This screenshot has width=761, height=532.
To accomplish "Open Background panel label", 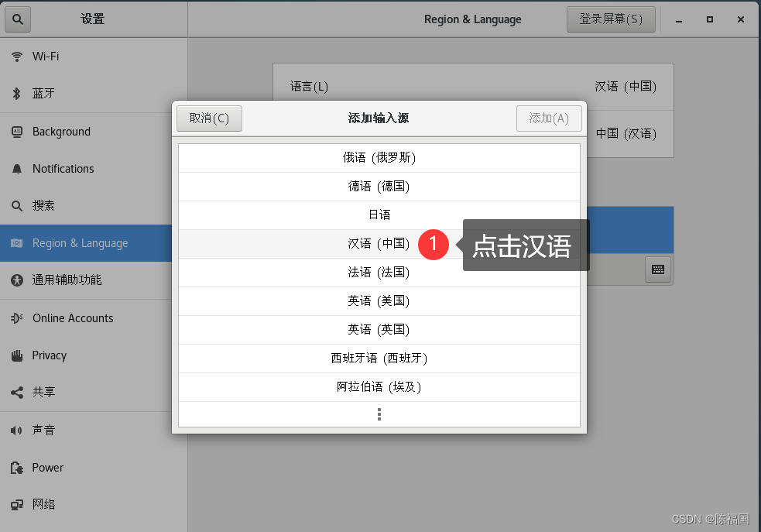I will (x=61, y=132).
